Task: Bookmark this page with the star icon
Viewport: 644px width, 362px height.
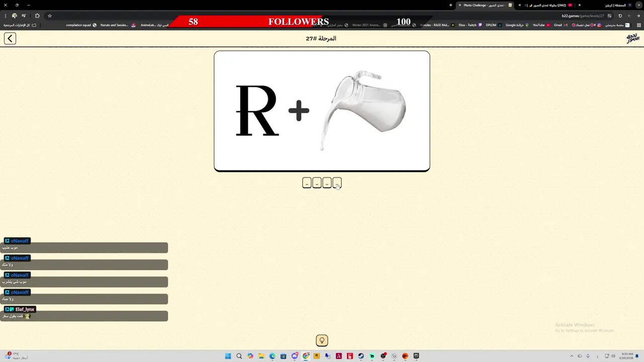Action: (x=49, y=16)
